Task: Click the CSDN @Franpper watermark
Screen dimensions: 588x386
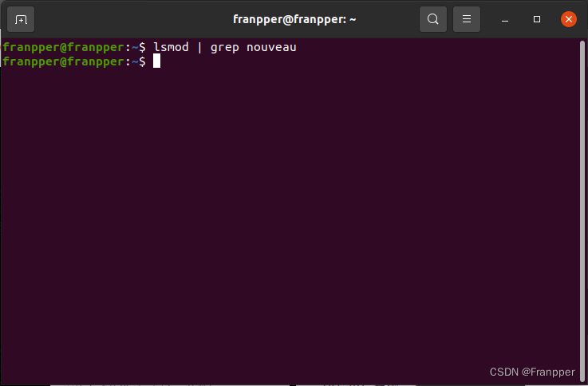Action: click(532, 372)
